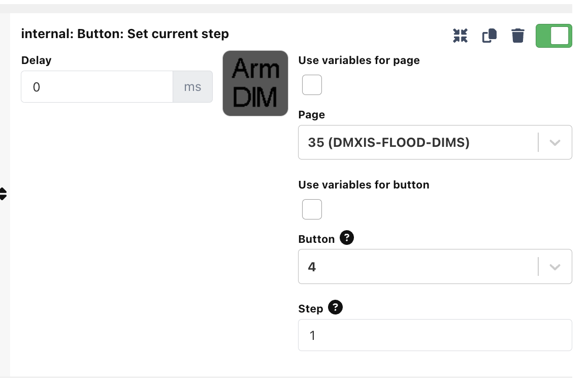Open help for the Step field
Screen dimensions: 588x378
tap(335, 307)
